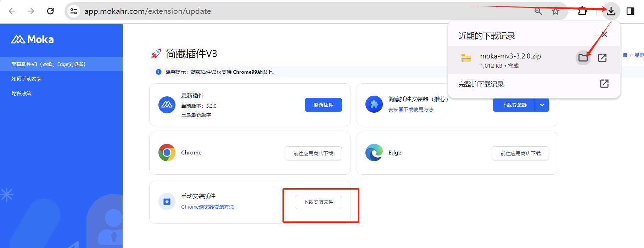Open Chrome浏览器安装方法 link
644x248 pixels.
[207, 207]
